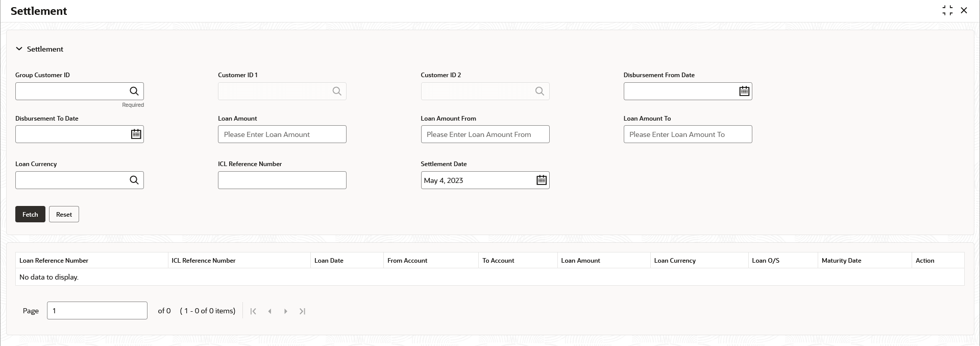Click the Customer ID 2 search icon
This screenshot has height=346, width=980.
click(540, 91)
